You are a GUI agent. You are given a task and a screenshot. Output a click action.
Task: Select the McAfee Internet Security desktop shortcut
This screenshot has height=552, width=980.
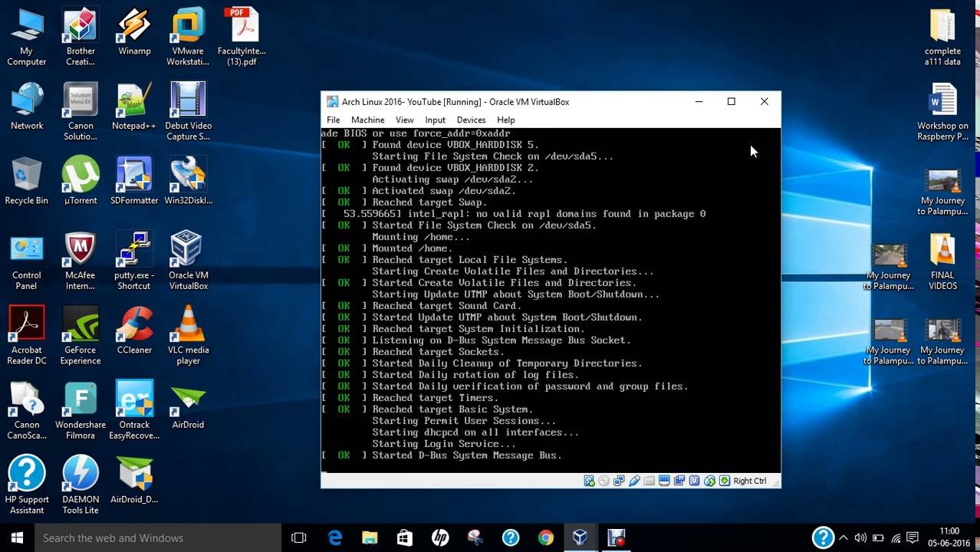[81, 261]
